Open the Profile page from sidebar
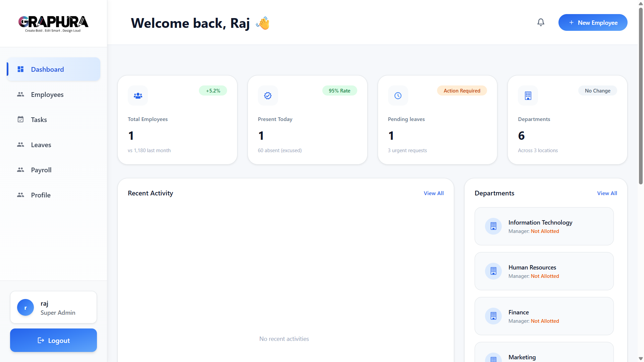The image size is (644, 362). [41, 195]
